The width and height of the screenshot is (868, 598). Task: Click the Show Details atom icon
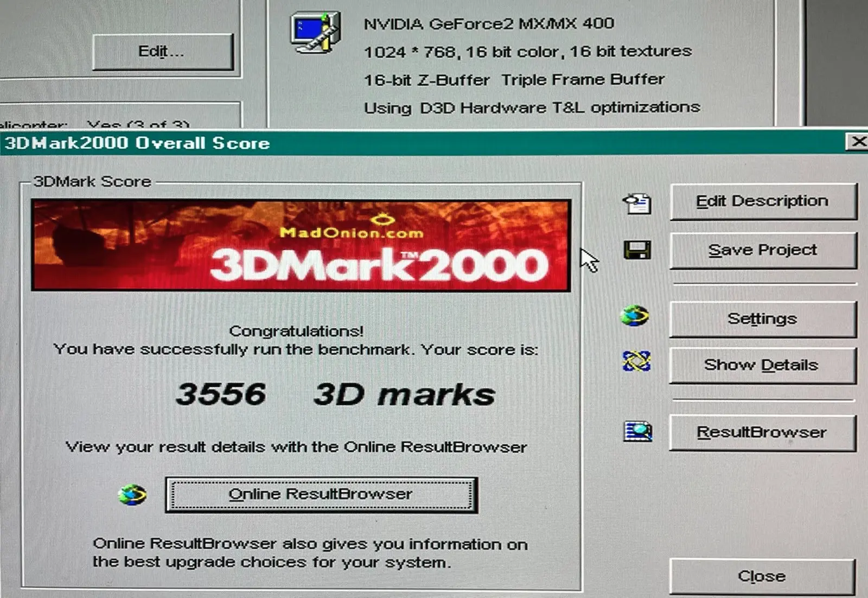pos(636,361)
